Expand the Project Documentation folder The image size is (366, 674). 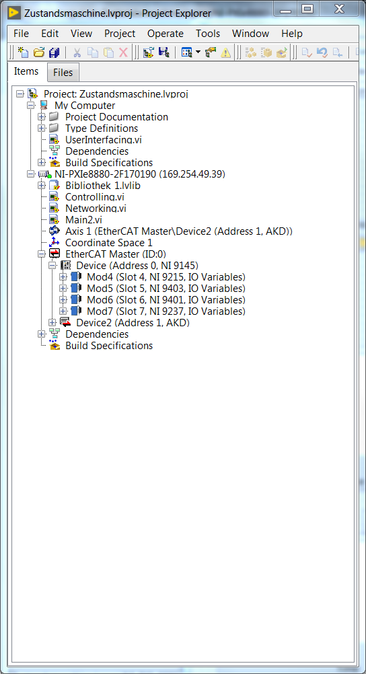pos(41,116)
